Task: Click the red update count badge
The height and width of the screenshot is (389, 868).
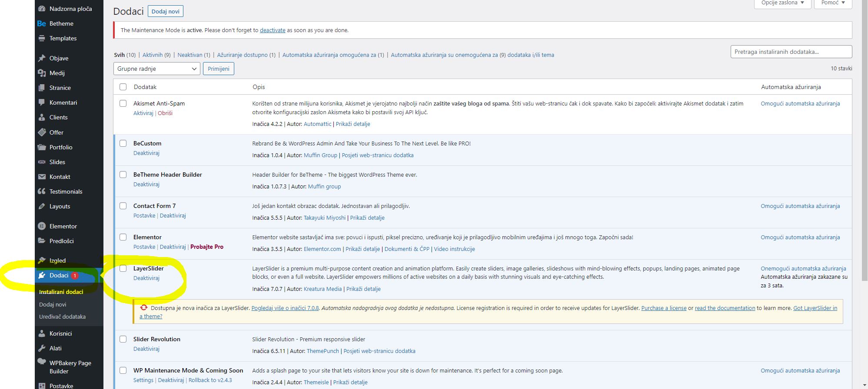Action: (x=75, y=276)
